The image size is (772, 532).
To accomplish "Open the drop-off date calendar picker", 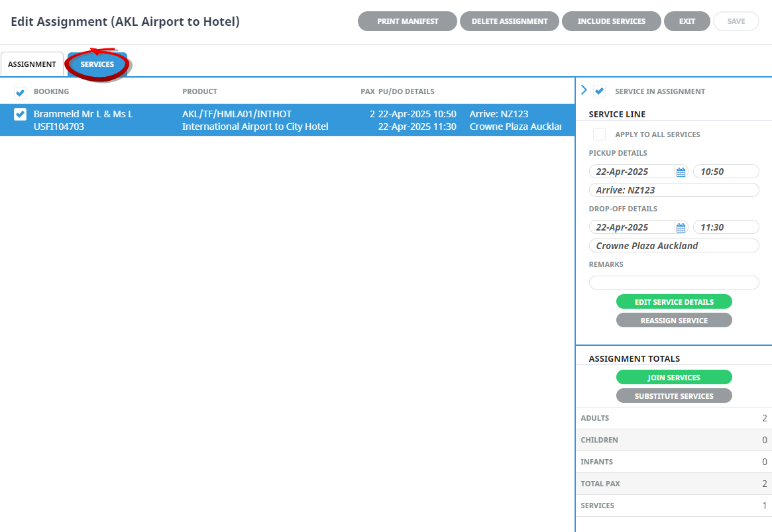I will click(681, 228).
